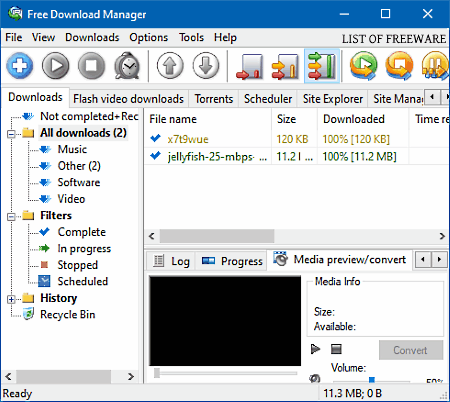450x402 pixels.
Task: Click the orange circular stop-all icon
Action: 399,66
